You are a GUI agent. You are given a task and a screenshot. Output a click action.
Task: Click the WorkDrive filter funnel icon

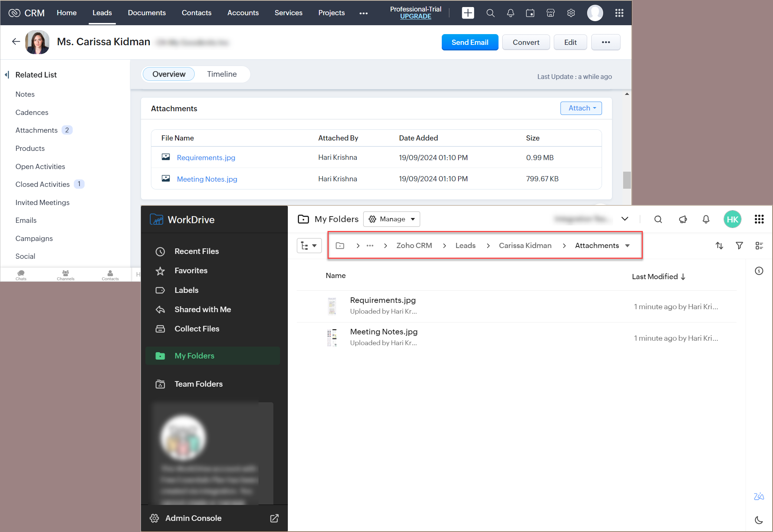click(x=739, y=245)
